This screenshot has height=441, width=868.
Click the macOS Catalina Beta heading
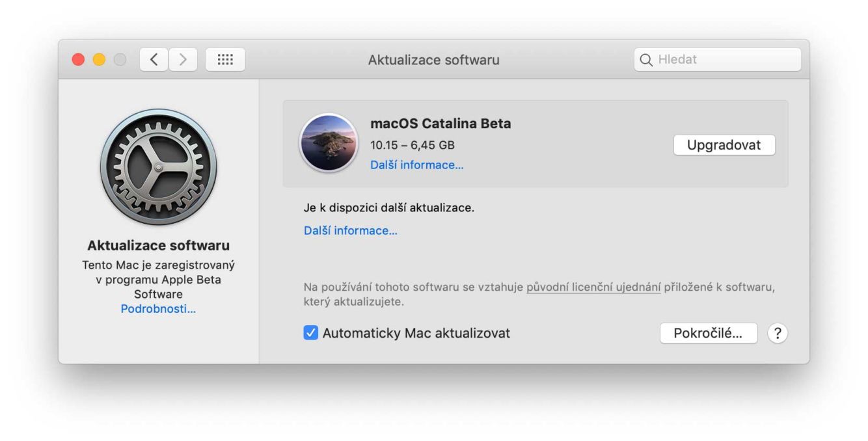441,124
